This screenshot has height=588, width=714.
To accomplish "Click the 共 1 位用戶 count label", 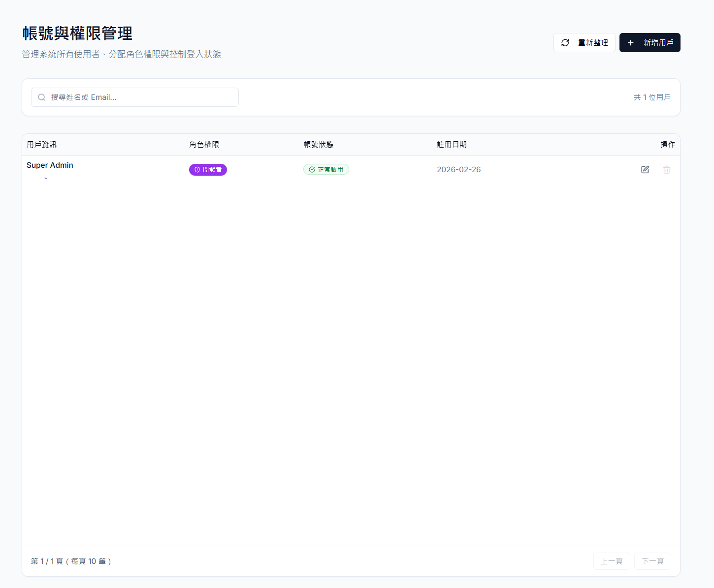I will click(651, 97).
